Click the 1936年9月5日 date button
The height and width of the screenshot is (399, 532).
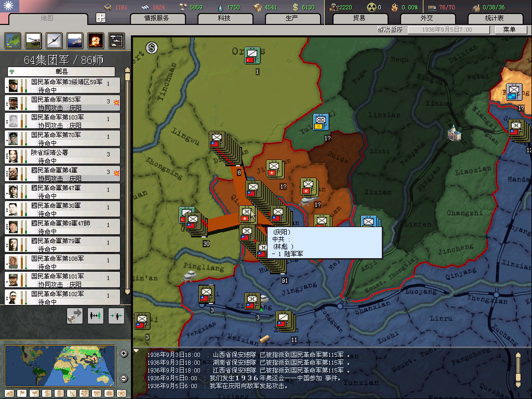(447, 30)
